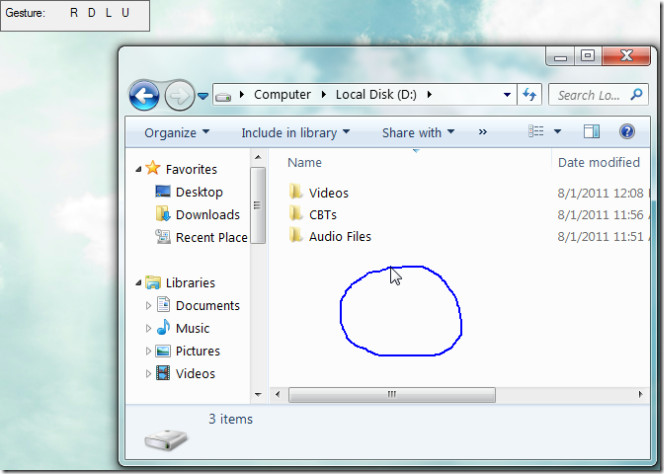Select the Videos library in sidebar
This screenshot has width=664, height=474.
coord(195,374)
